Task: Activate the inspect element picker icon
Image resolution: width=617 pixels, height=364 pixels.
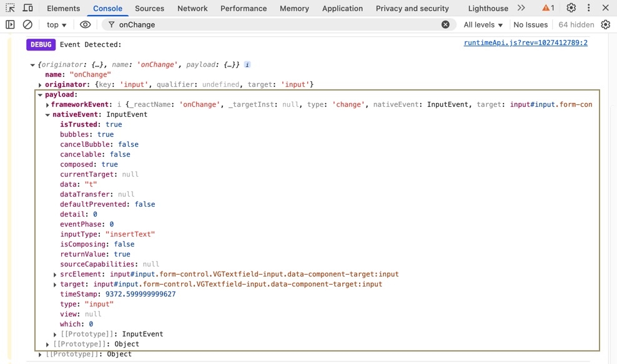Action: pyautogui.click(x=10, y=8)
